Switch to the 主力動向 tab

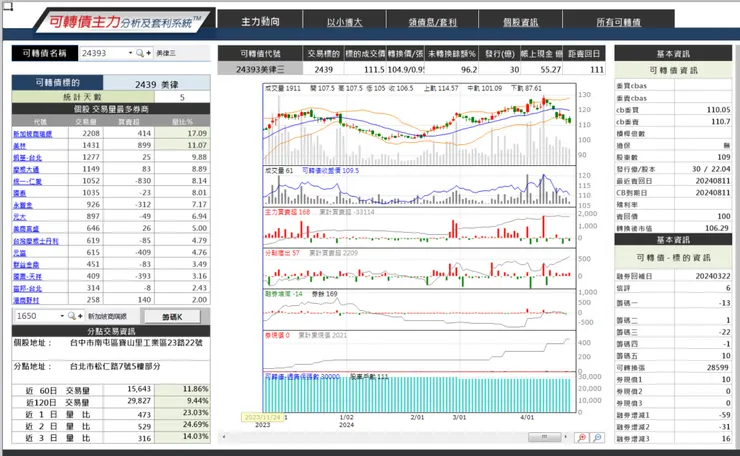[260, 21]
